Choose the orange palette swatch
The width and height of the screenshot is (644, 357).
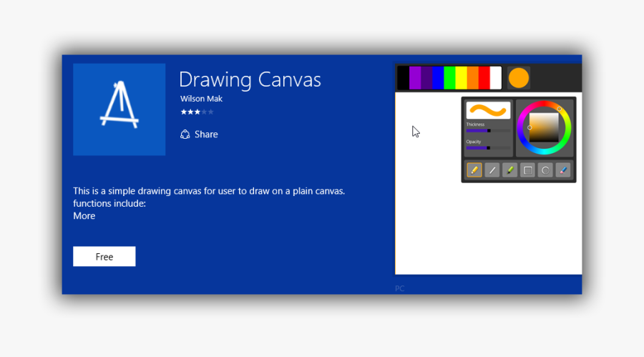(473, 78)
